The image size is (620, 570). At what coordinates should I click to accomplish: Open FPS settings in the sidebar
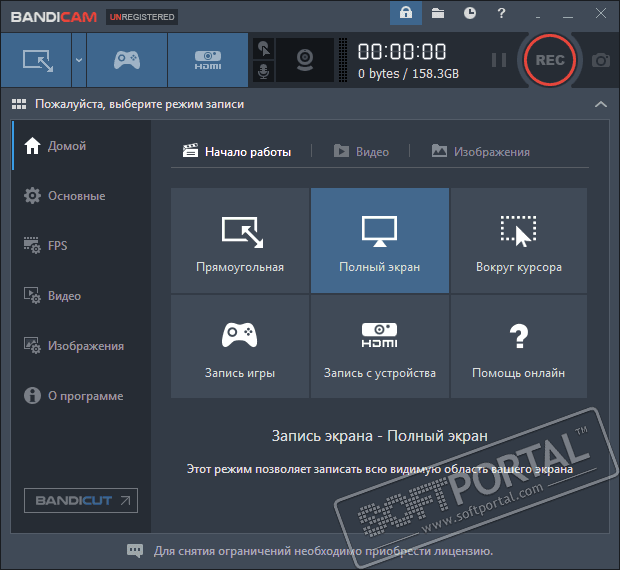81,245
